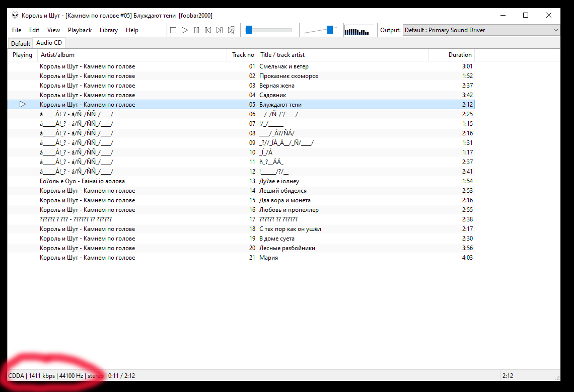Open the Library menu

point(108,30)
